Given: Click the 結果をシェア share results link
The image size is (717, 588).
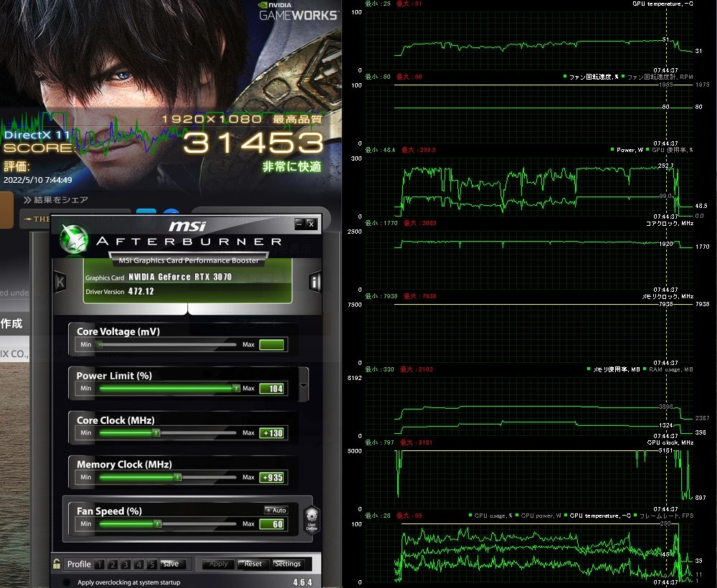Looking at the screenshot, I should (56, 200).
